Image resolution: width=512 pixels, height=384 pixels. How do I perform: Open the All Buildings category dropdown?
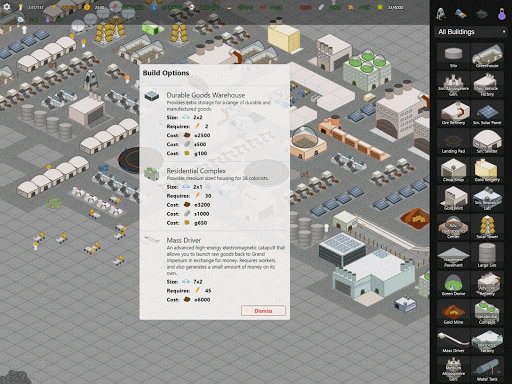(x=471, y=32)
